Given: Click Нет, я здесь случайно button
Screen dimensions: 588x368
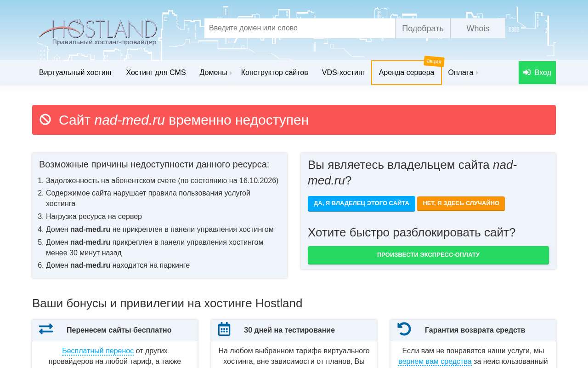Looking at the screenshot, I should coord(461,203).
